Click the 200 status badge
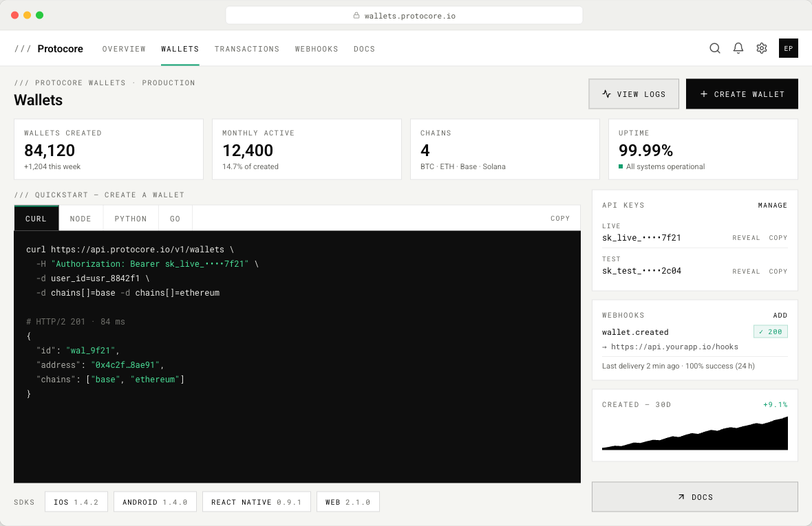The image size is (812, 526). 771,331
